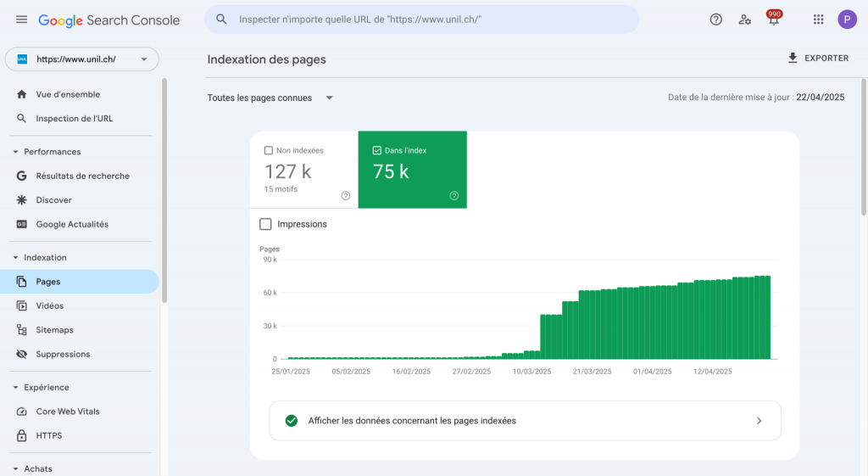Open the account avatar P
Image resolution: width=868 pixels, height=476 pixels.
(x=847, y=20)
